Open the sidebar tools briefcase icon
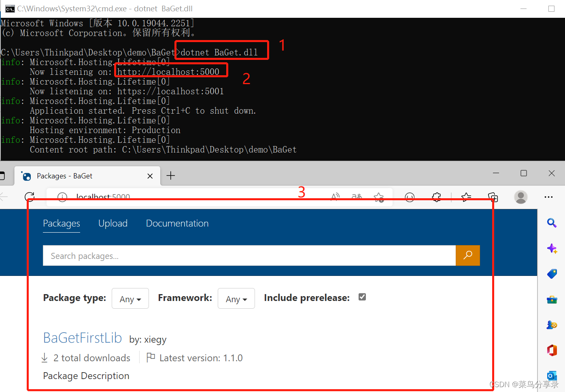Image resolution: width=565 pixels, height=392 pixels. (x=552, y=299)
